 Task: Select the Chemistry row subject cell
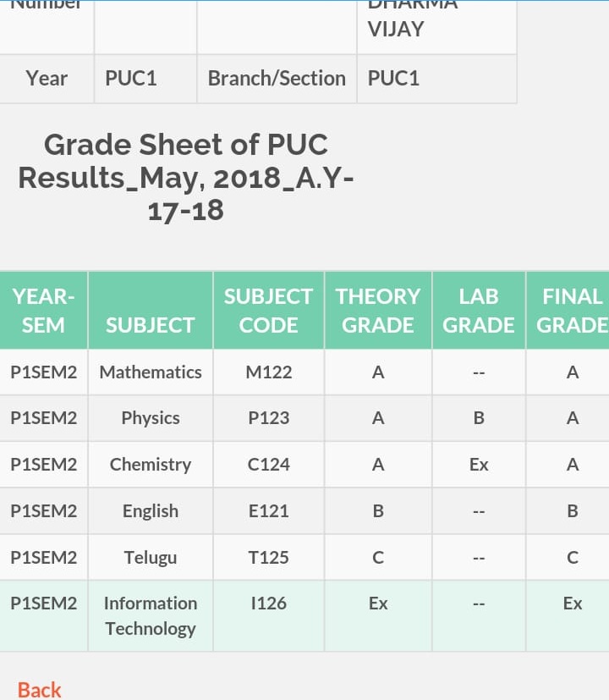[x=151, y=465]
